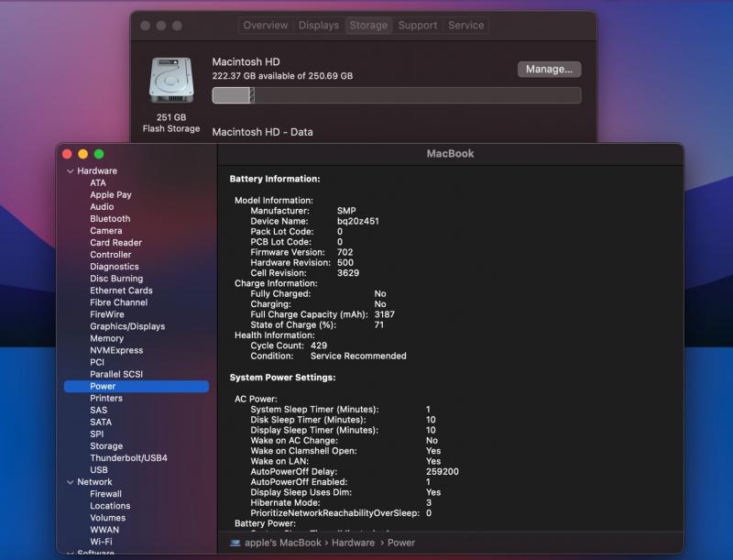Screen dimensions: 733x560
Task: Click the Hibernate Mode row
Action: [341, 503]
